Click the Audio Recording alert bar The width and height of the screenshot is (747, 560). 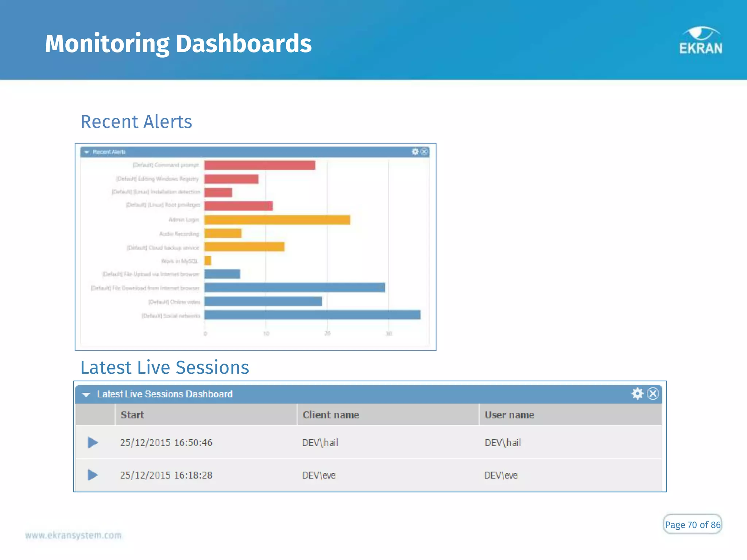223,233
